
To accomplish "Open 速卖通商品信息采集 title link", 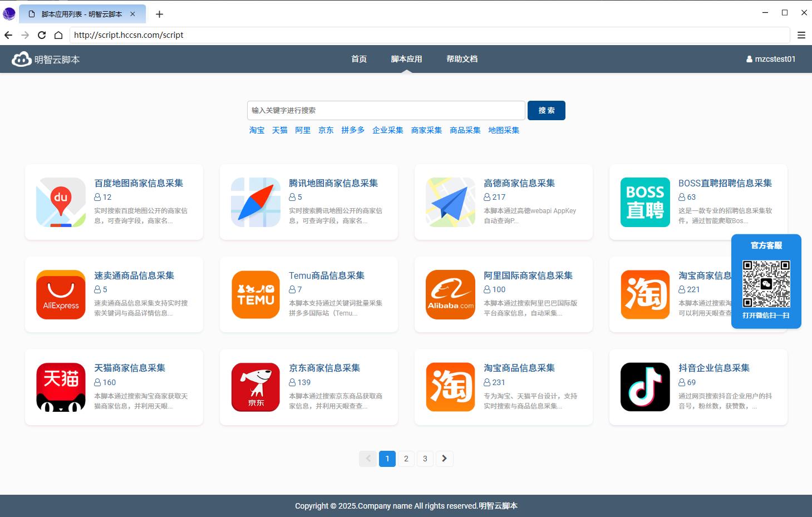I will tap(134, 275).
